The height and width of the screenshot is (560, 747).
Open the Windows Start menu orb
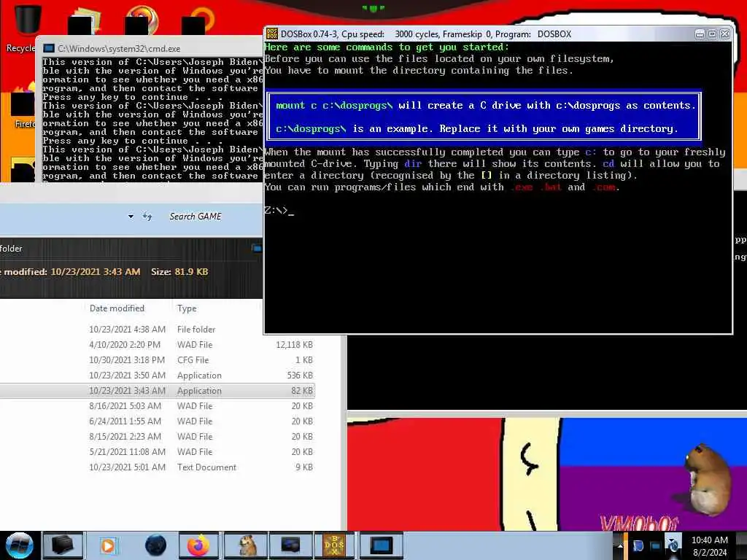(x=20, y=545)
